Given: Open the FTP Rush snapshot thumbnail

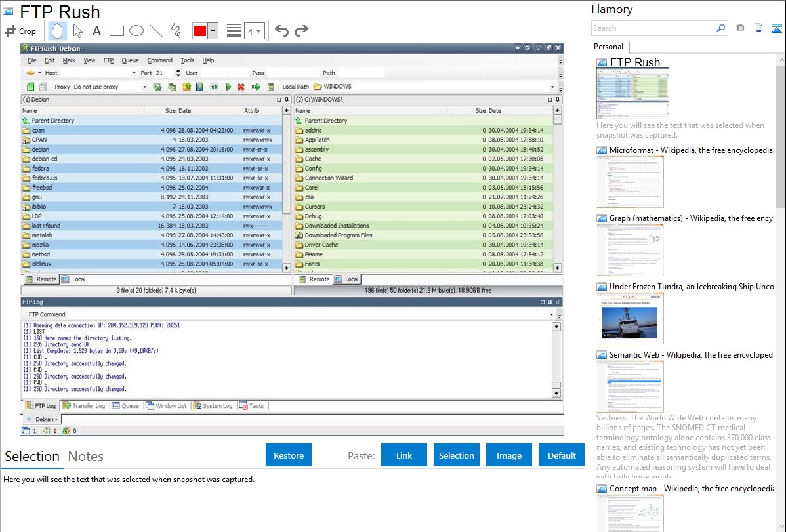Looking at the screenshot, I should (x=632, y=93).
